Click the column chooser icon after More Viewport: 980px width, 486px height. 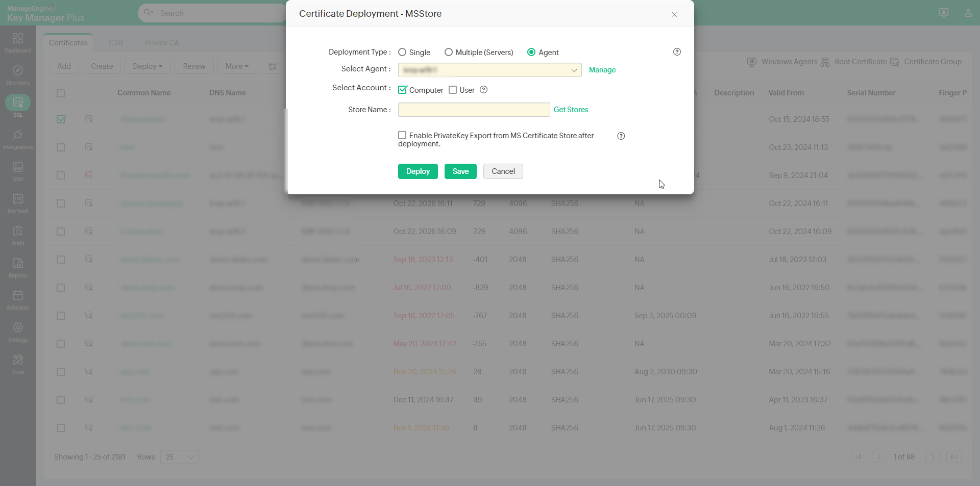point(273,66)
